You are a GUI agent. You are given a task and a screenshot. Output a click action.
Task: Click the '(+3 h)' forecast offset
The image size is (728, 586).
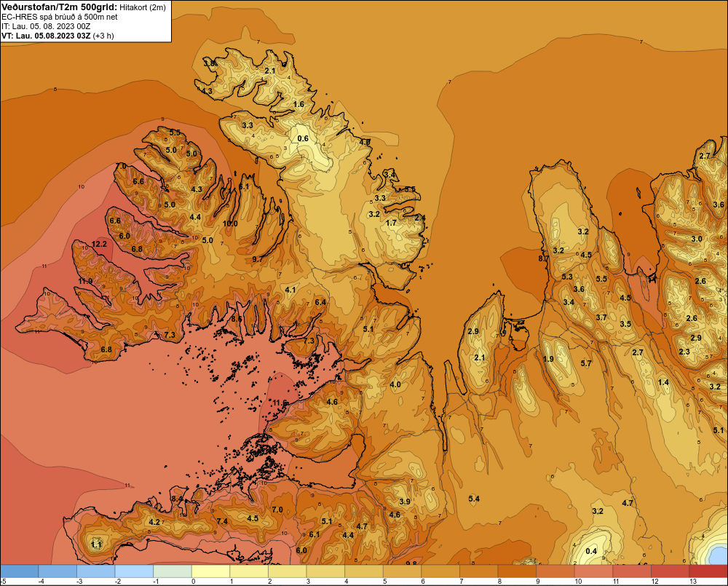coord(103,36)
